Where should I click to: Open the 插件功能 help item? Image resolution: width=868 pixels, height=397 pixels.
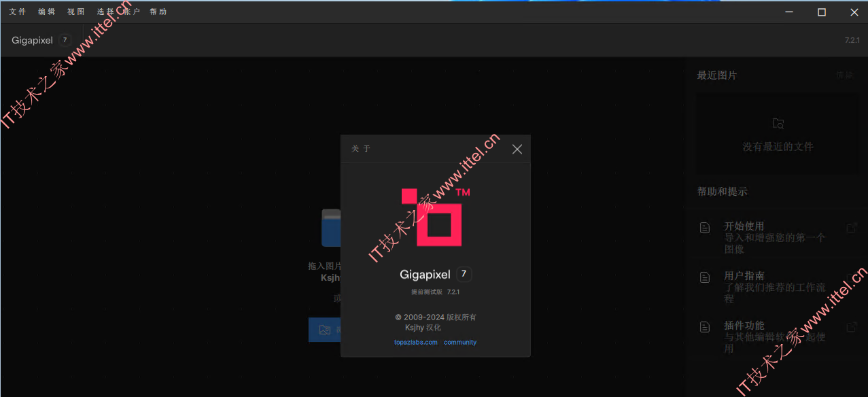pyautogui.click(x=778, y=336)
